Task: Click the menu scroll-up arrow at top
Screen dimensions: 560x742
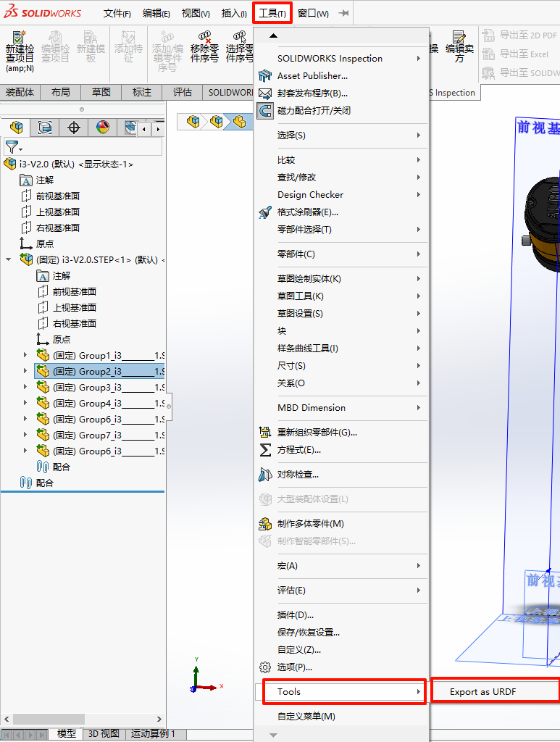Action: (x=273, y=36)
